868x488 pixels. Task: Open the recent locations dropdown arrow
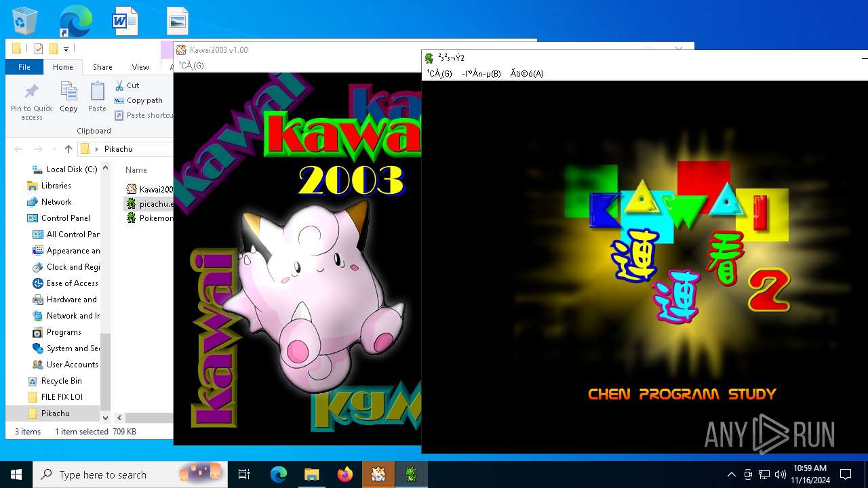[x=55, y=149]
